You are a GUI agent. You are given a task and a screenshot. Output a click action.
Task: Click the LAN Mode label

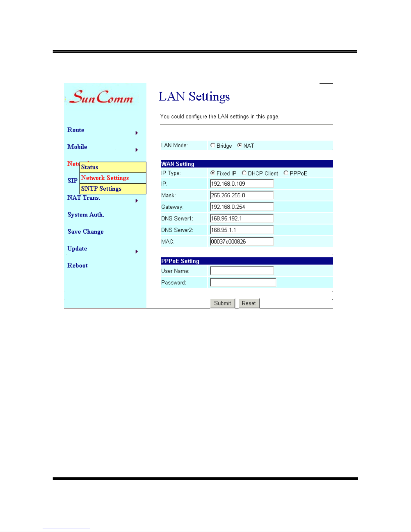174,145
